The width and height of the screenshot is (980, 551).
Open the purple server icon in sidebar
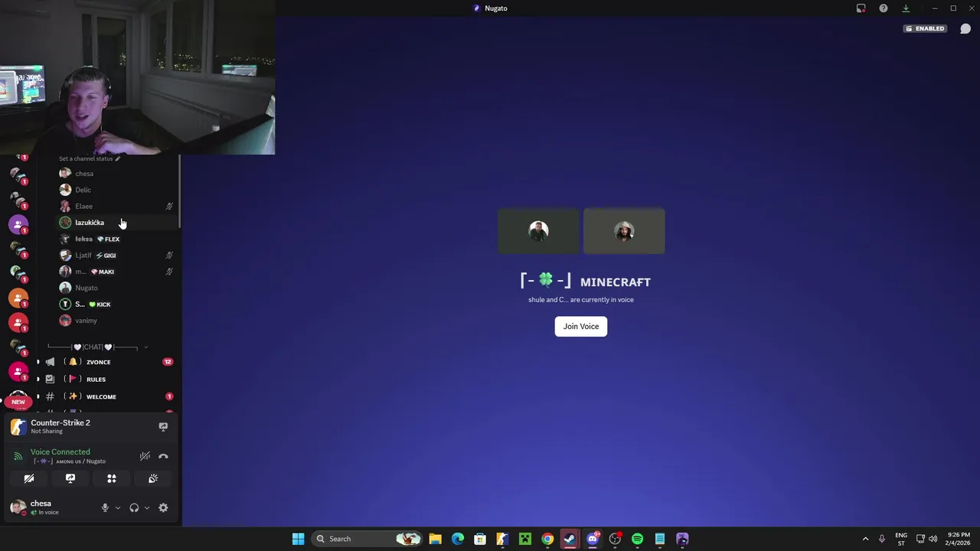tap(18, 225)
